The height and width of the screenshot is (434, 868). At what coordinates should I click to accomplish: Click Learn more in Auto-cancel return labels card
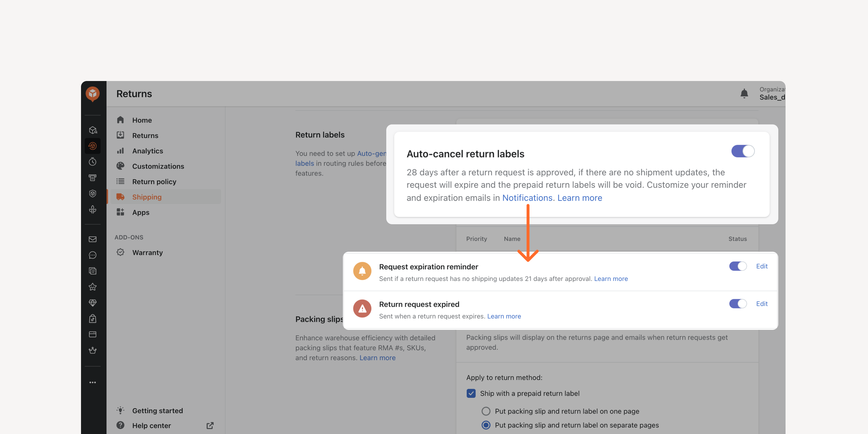point(580,198)
